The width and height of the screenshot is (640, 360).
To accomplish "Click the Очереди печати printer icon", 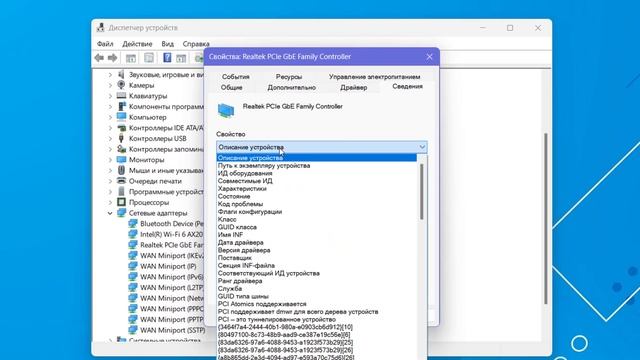I will [x=121, y=180].
